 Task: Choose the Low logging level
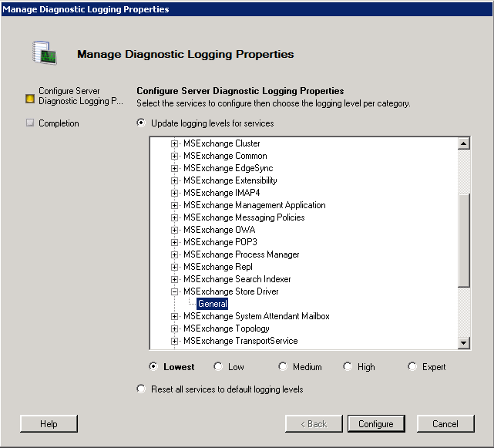click(x=218, y=366)
